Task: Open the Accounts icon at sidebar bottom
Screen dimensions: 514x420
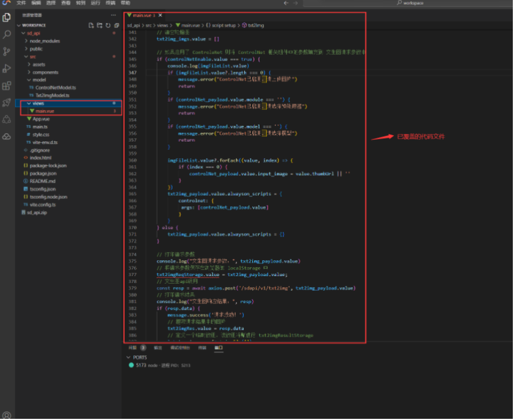Action: 6,415
